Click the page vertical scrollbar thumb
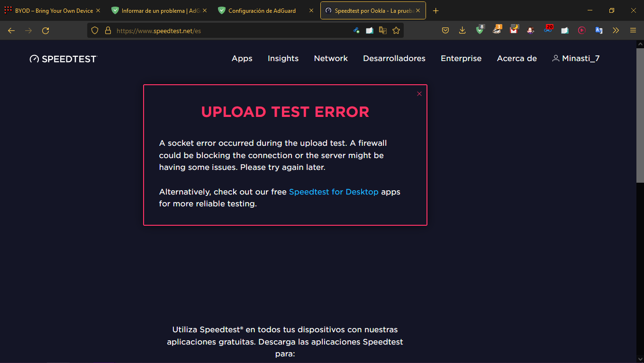Image resolution: width=644 pixels, height=363 pixels. [640, 115]
